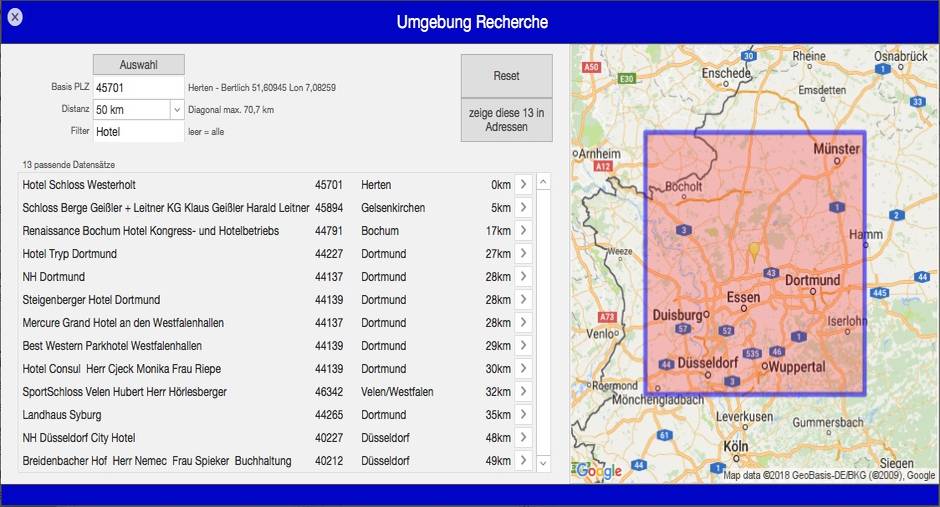Click the 'Gelsenkirchen' city cell
Screen dimensions: 940x507
point(393,208)
